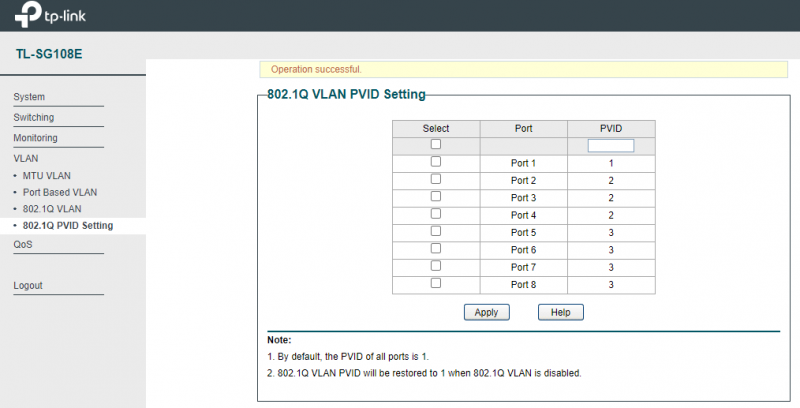Collapse the VLAN menu section

click(25, 158)
